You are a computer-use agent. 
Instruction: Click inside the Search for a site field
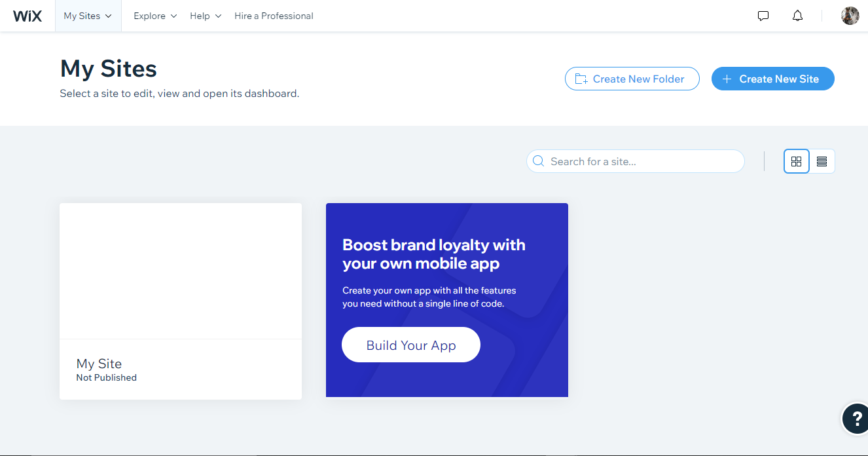(636, 161)
